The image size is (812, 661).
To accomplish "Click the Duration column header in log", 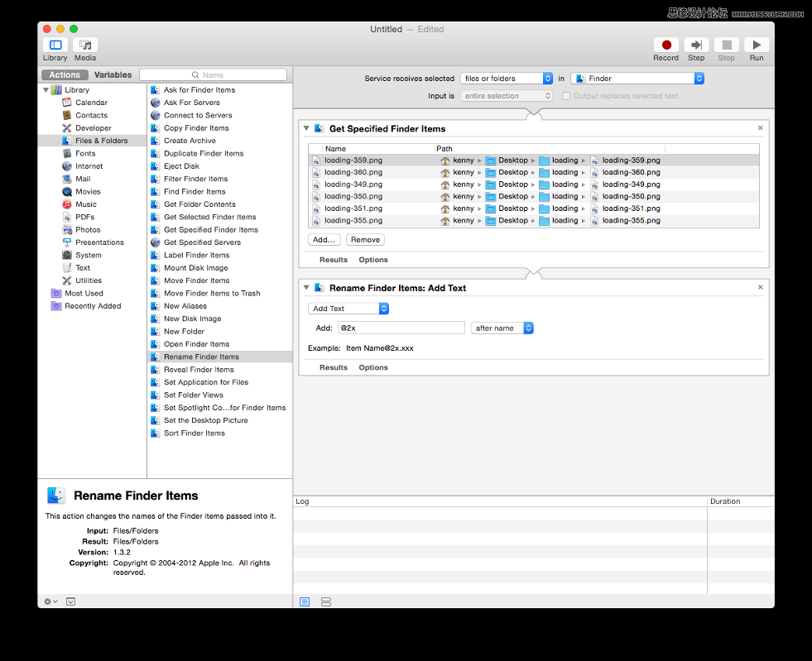I will [741, 501].
